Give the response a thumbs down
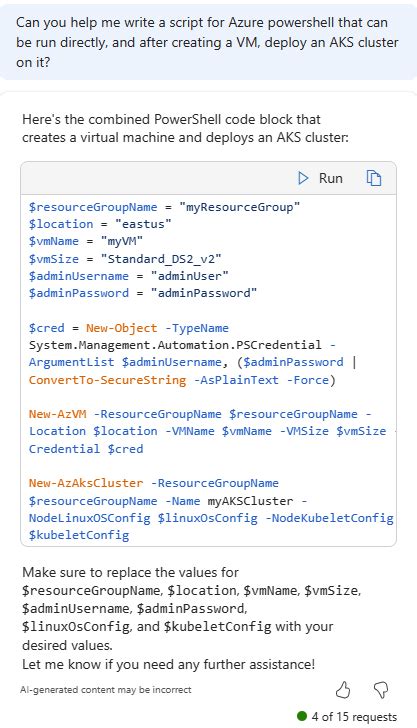417x728 pixels. tap(381, 690)
